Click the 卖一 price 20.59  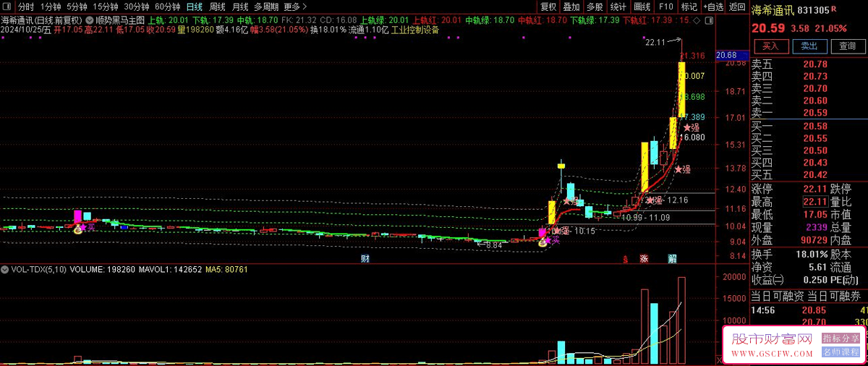[815, 113]
